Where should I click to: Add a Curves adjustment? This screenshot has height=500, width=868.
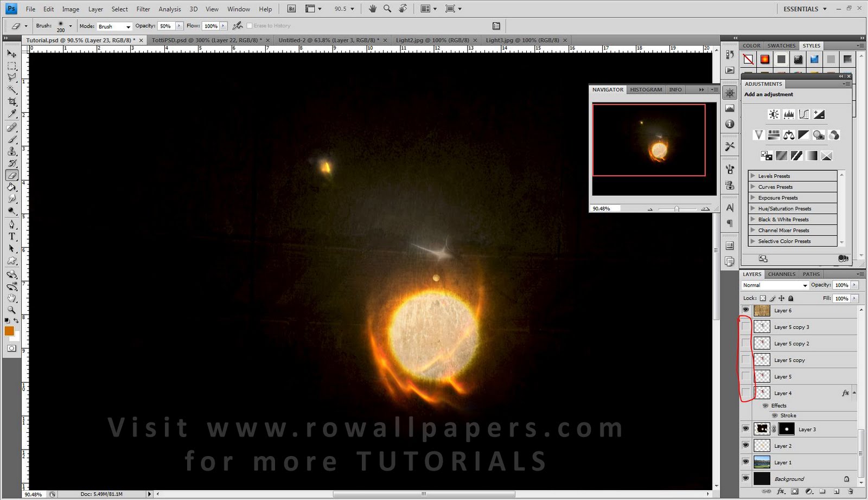click(804, 114)
